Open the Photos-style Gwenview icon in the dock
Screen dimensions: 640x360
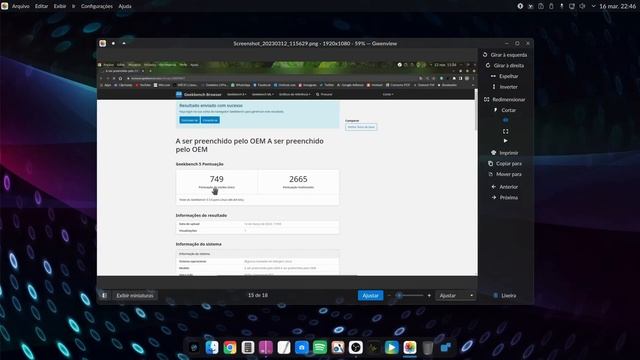click(410, 347)
